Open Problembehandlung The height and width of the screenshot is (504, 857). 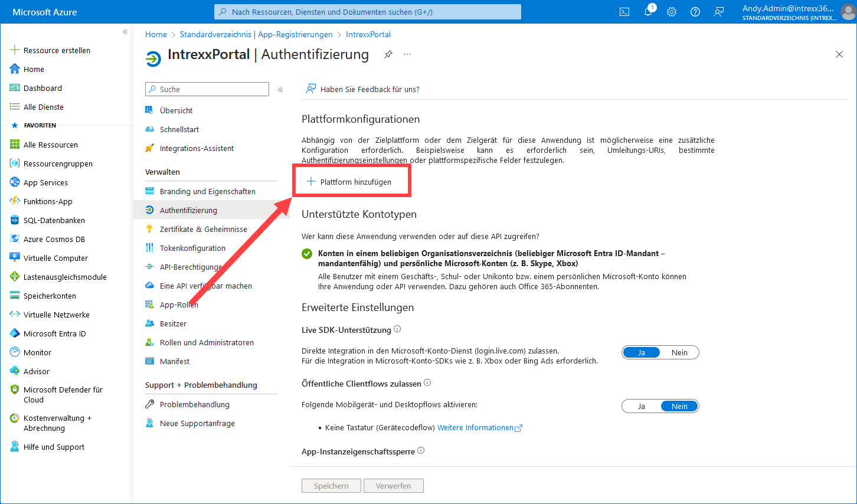click(x=194, y=404)
